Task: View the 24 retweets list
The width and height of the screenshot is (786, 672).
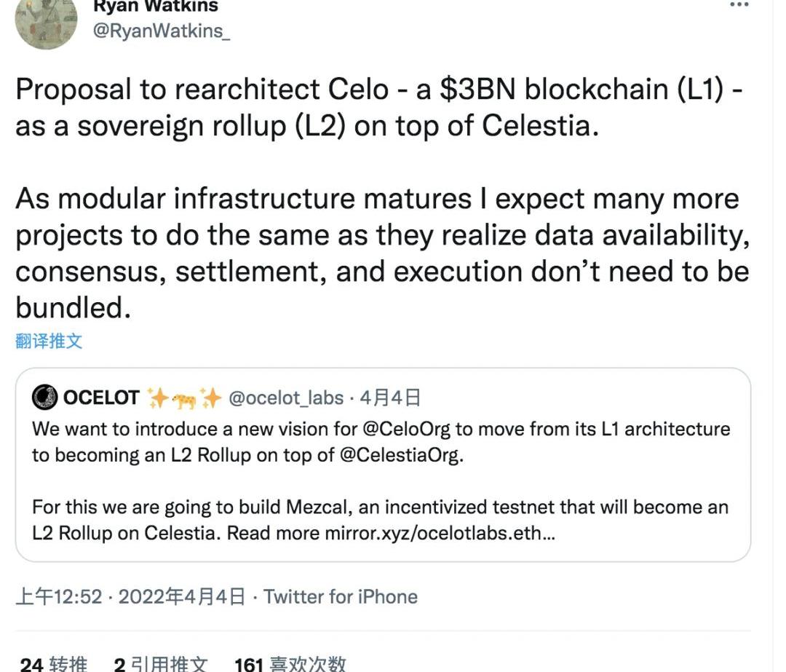Action: tap(53, 664)
